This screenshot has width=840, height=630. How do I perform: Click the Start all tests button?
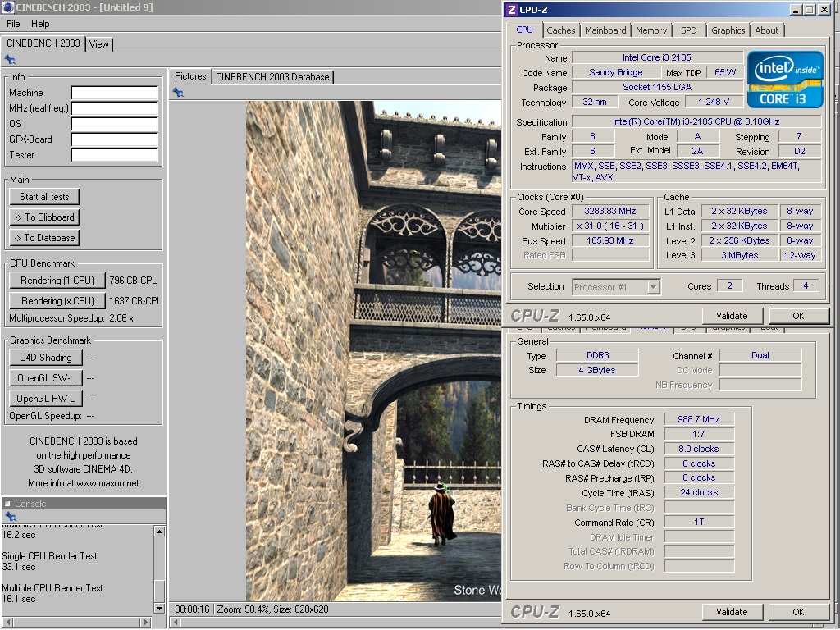coord(44,197)
